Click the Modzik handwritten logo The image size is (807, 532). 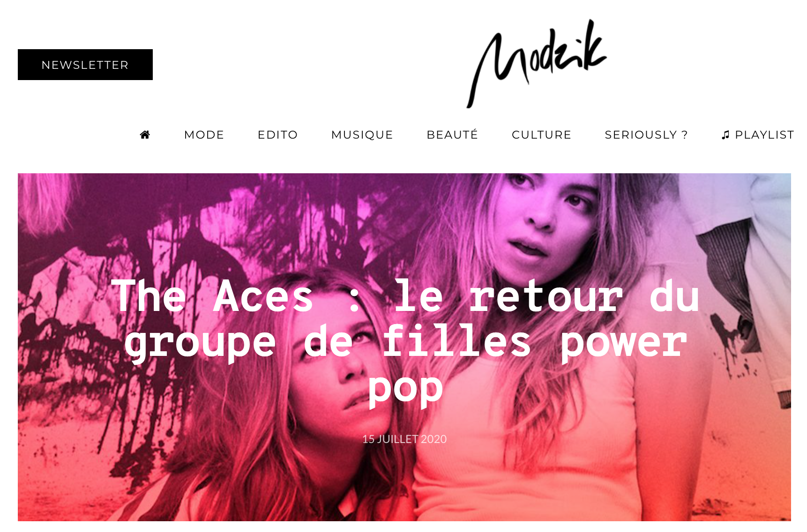[x=537, y=63]
